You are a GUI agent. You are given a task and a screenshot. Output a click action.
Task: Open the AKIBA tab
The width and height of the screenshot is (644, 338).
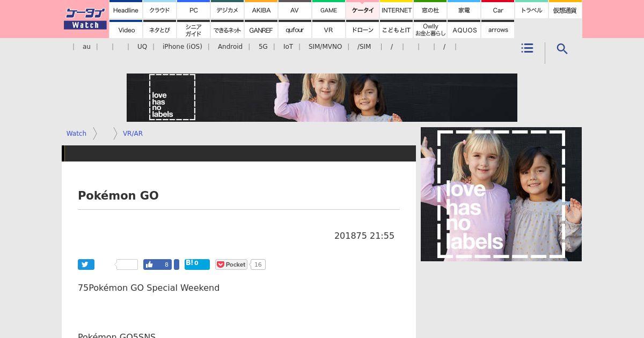(261, 10)
